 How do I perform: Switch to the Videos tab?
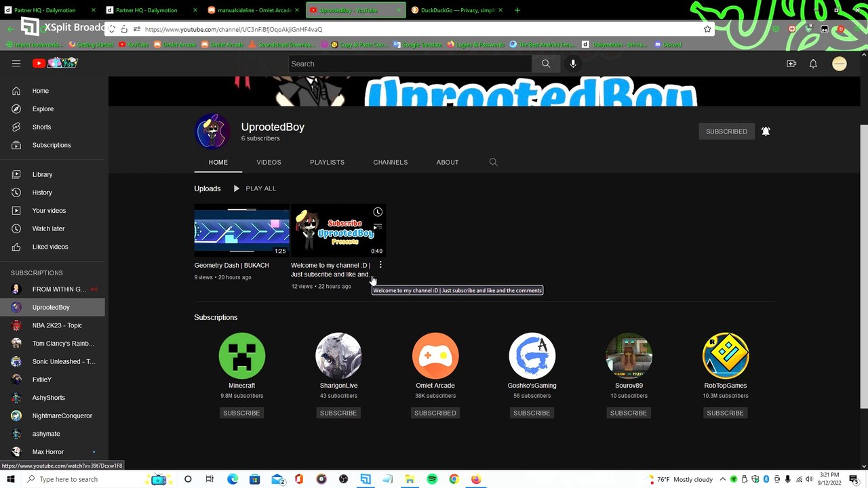pyautogui.click(x=269, y=163)
